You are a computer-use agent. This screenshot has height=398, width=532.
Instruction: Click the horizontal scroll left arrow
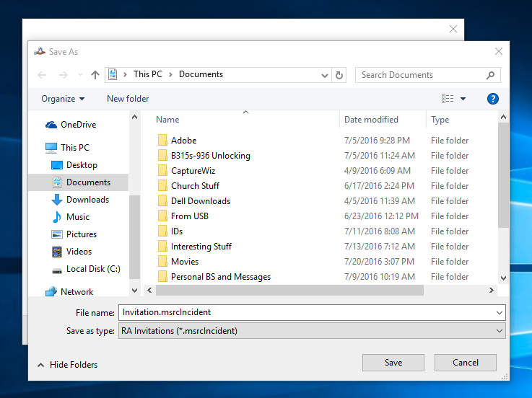click(149, 290)
